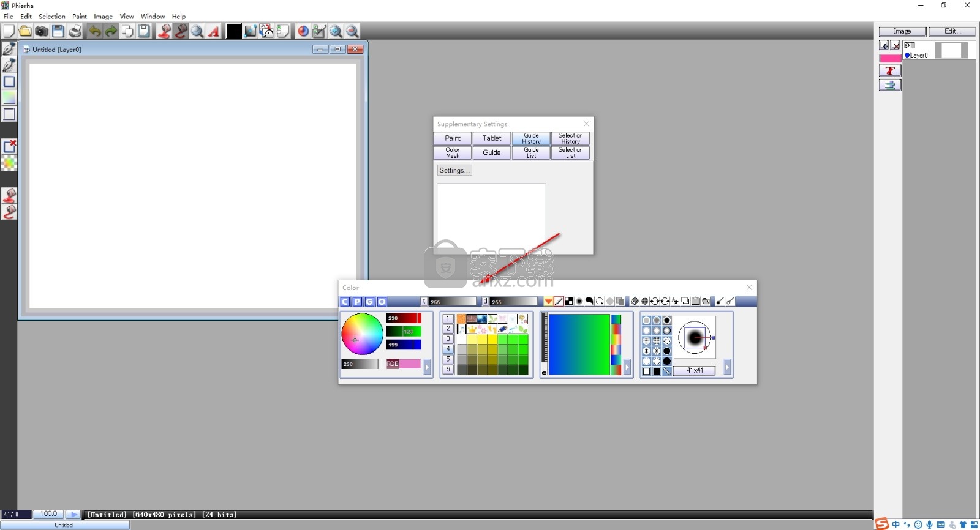Image resolution: width=980 pixels, height=530 pixels.
Task: Select the dark red bucket tool in toolbar
Action: click(181, 31)
